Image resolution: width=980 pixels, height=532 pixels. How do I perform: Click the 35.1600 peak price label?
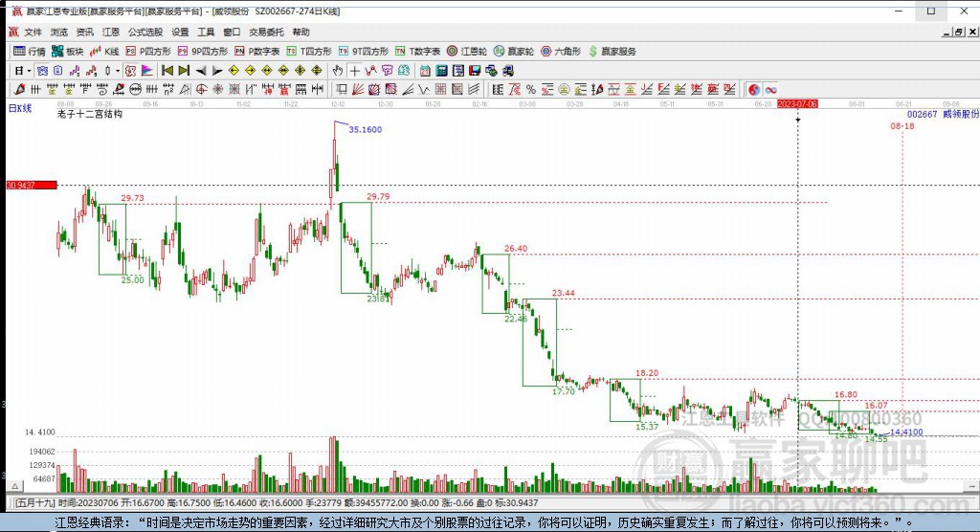(365, 129)
